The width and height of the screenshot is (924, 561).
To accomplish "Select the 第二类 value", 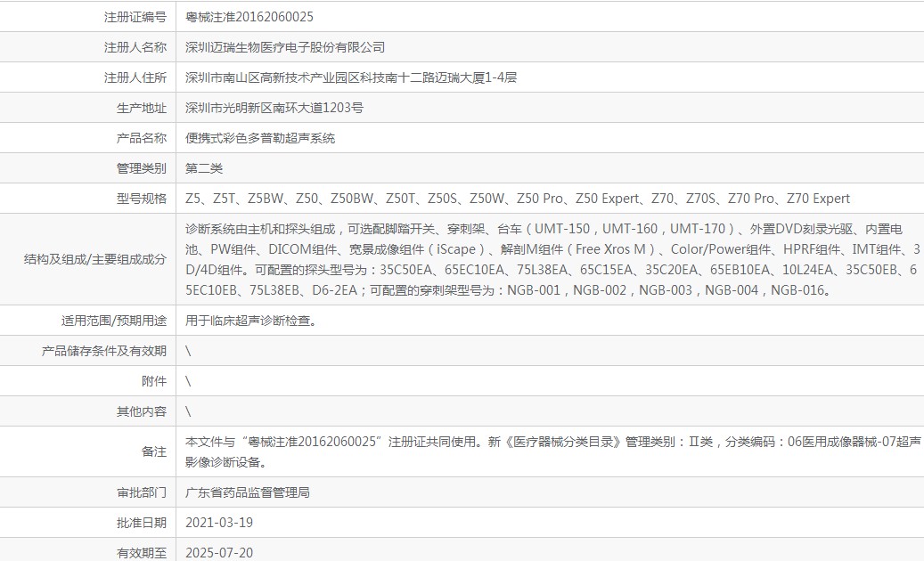I will click(x=204, y=169).
